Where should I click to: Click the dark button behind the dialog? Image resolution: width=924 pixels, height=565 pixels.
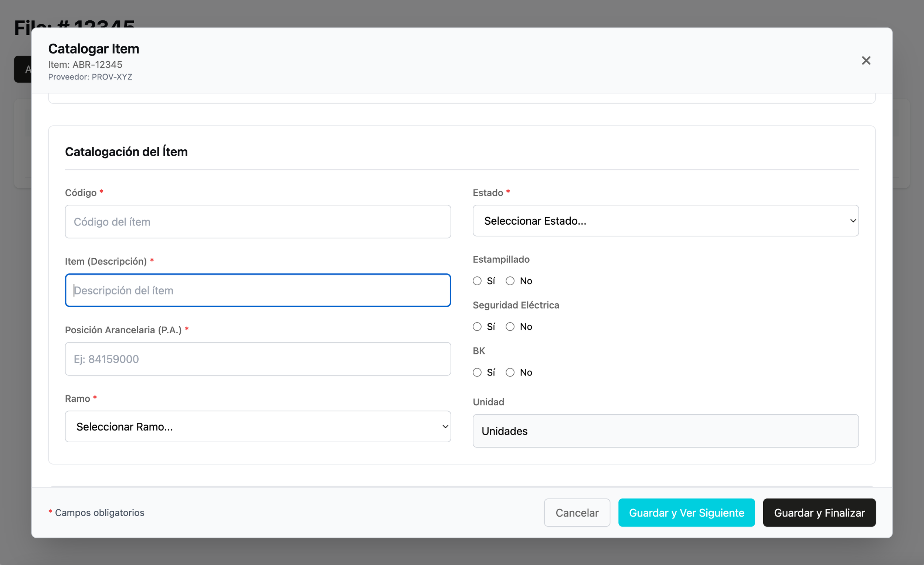pos(23,69)
